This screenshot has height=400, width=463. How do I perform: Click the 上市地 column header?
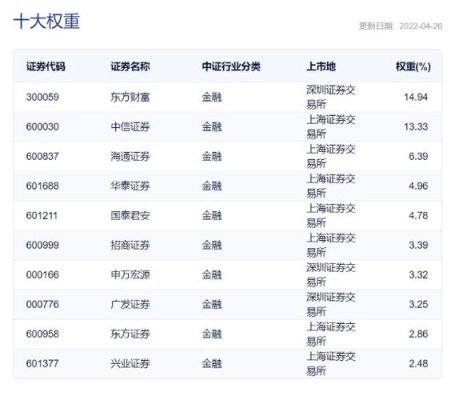pos(321,67)
